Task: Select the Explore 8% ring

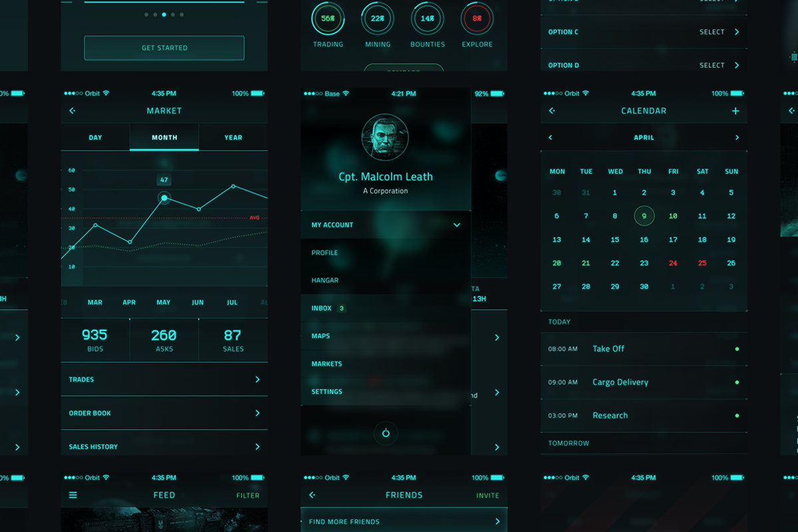Action: pos(477,19)
